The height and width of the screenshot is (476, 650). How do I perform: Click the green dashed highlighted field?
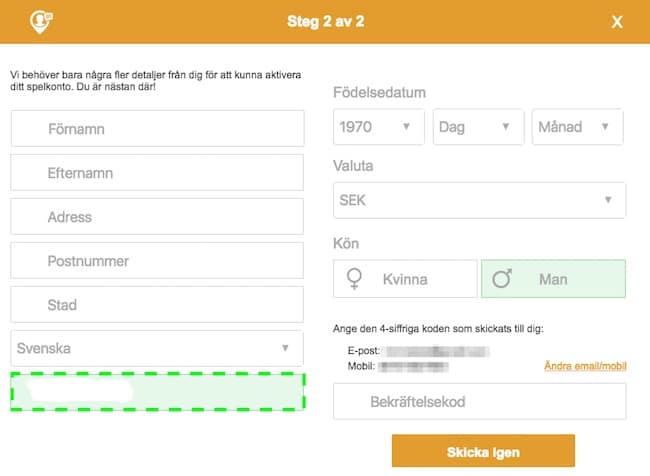pos(157,393)
